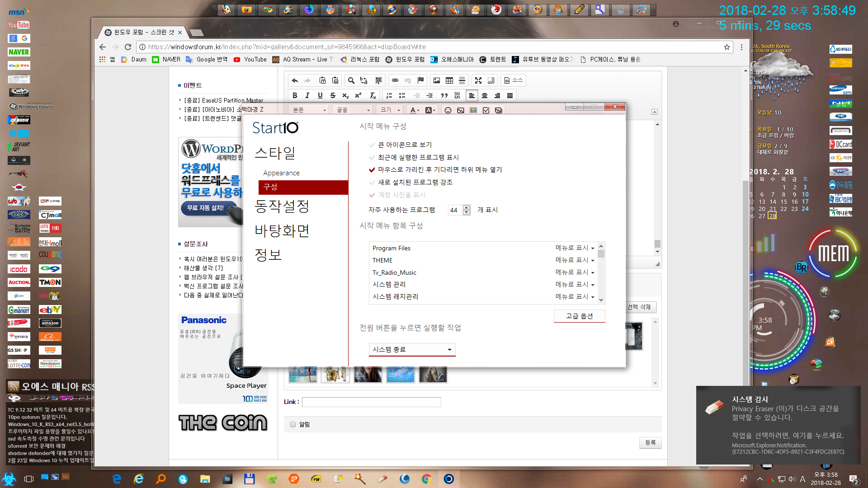Open 스타일 section in Start10
This screenshot has width=868, height=488.
click(x=275, y=153)
